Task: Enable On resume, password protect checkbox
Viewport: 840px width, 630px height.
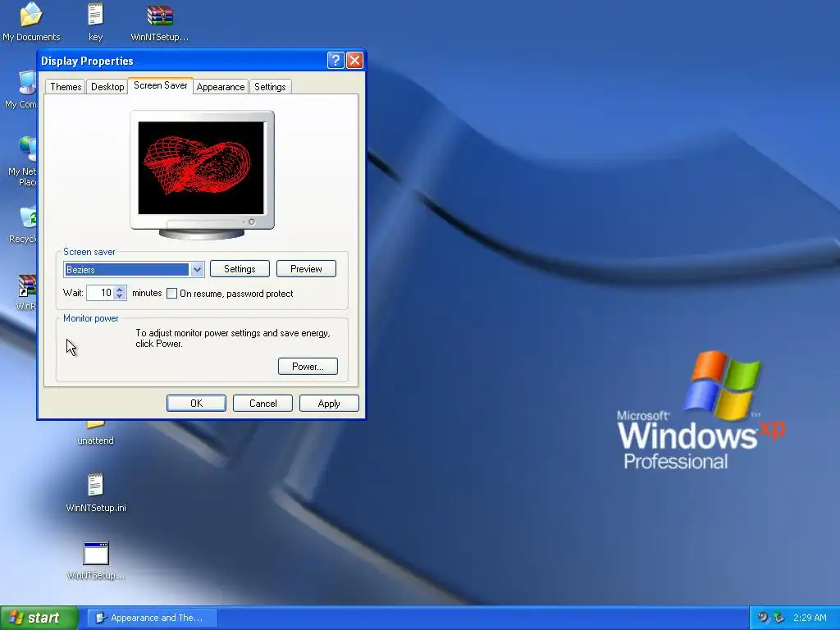Action: pos(171,294)
